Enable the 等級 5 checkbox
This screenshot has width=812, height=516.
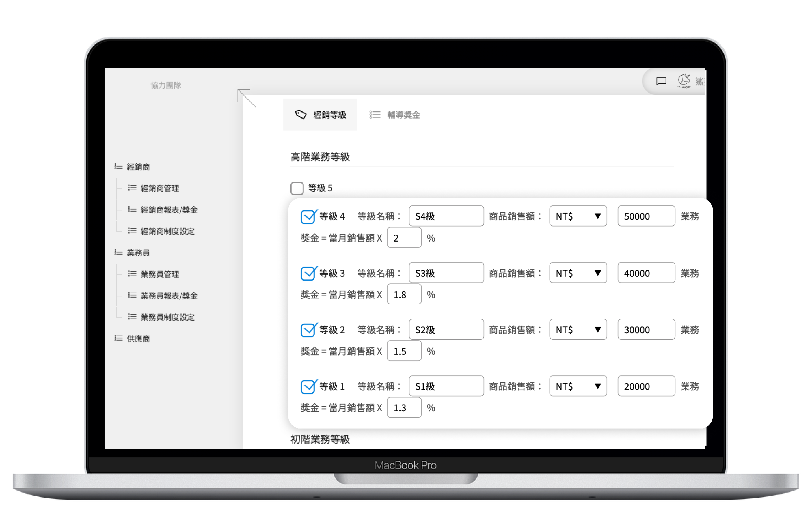coord(297,188)
